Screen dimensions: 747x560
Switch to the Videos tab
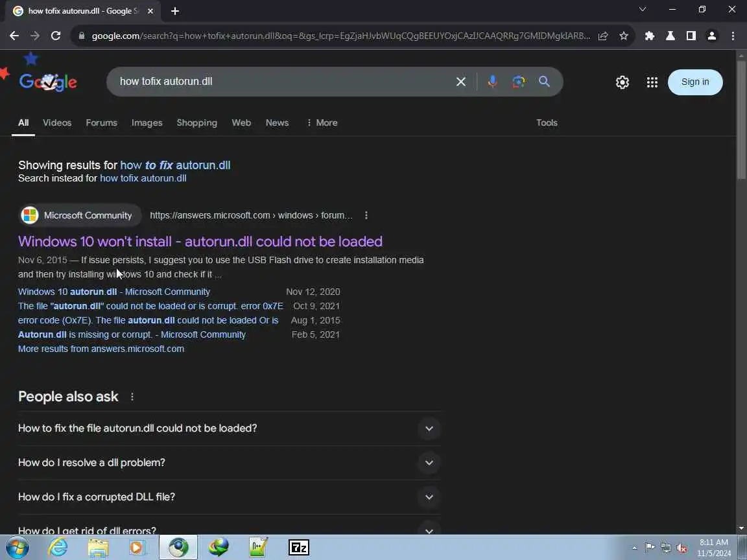tap(57, 123)
